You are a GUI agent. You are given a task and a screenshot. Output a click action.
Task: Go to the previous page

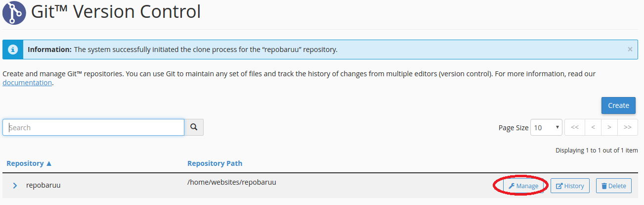click(x=592, y=127)
